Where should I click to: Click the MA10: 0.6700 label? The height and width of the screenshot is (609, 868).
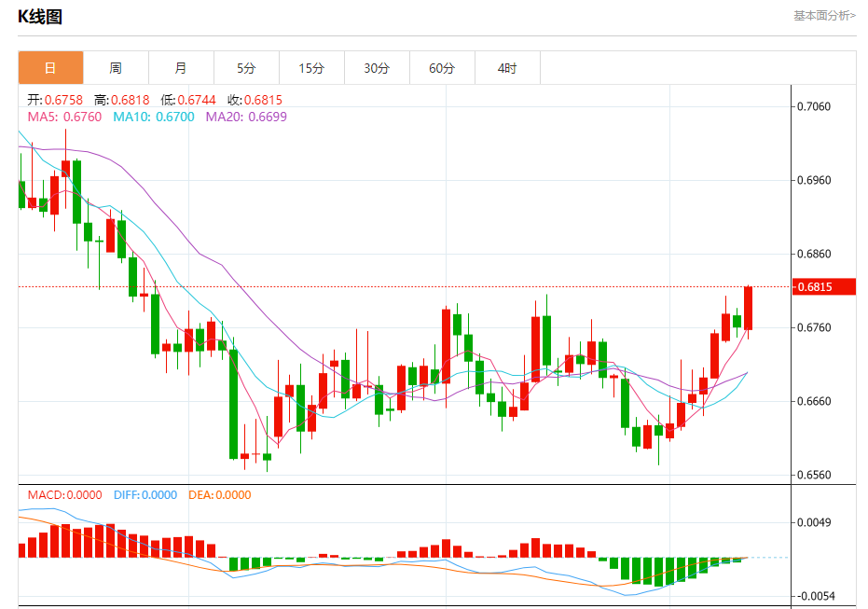click(154, 117)
